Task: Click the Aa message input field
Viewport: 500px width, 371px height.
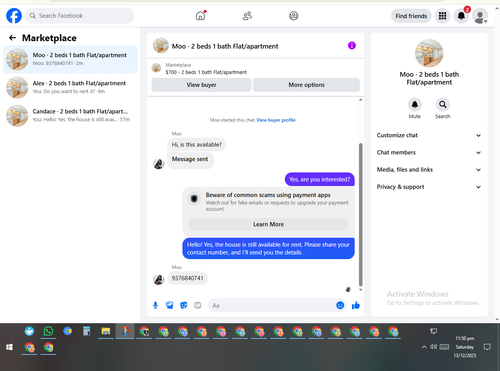Action: pos(272,305)
